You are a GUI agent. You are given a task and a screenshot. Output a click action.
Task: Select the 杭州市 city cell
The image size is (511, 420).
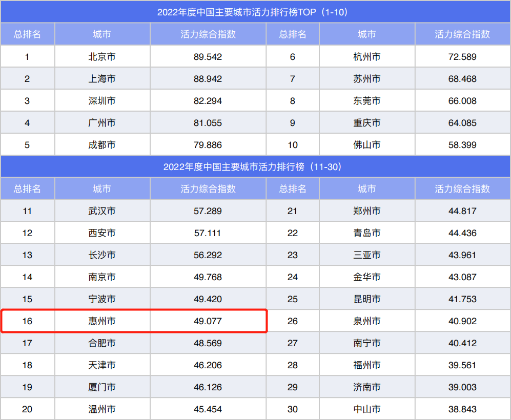[x=366, y=57]
